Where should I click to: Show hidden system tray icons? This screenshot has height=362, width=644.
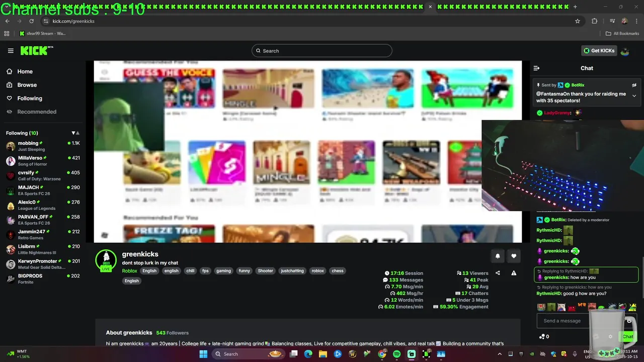coord(500,354)
